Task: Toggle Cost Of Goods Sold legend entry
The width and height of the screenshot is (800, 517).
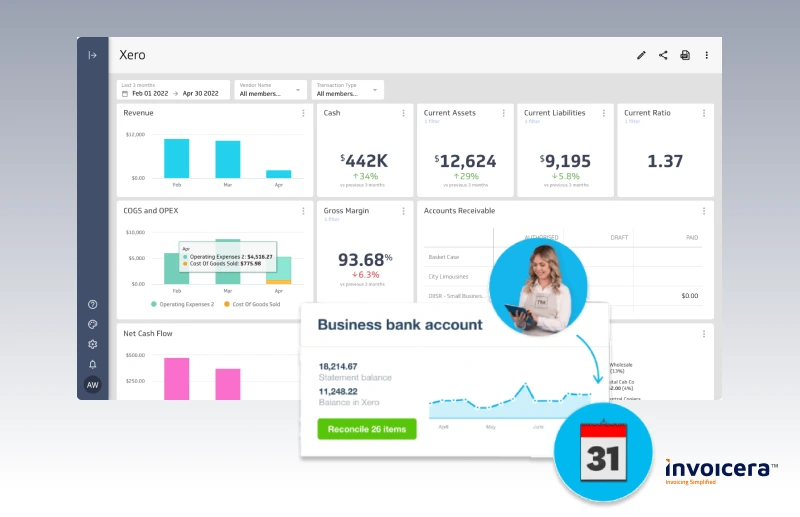Action: 253,304
